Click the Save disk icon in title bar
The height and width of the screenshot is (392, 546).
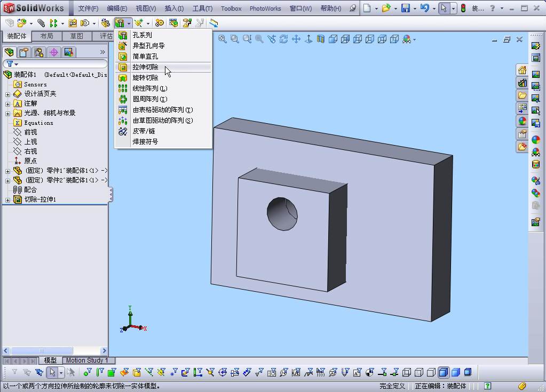pos(406,8)
